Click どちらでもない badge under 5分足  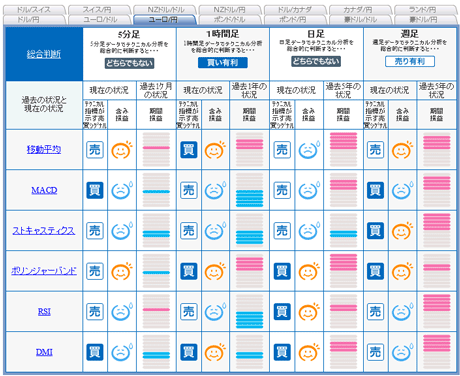coord(129,63)
